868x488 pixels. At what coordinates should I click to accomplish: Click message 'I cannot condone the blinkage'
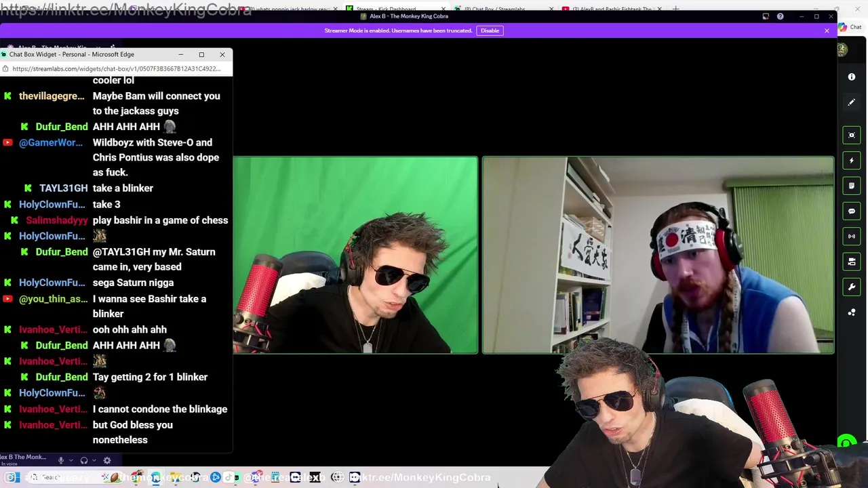(160, 409)
